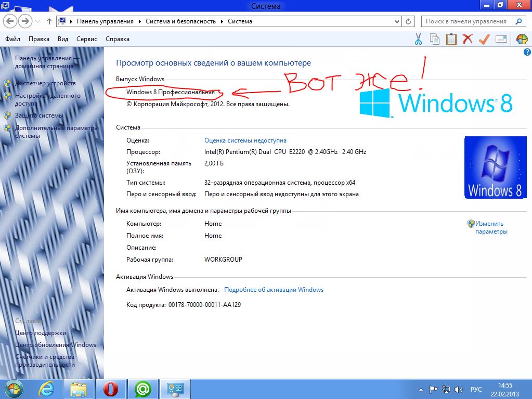Open the Правка menu
Image resolution: width=532 pixels, height=399 pixels.
coord(39,39)
